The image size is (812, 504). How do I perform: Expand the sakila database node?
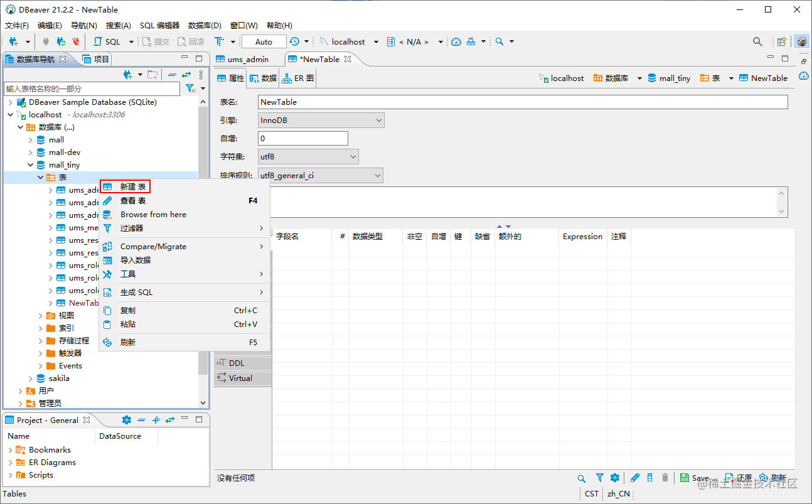pyautogui.click(x=30, y=378)
